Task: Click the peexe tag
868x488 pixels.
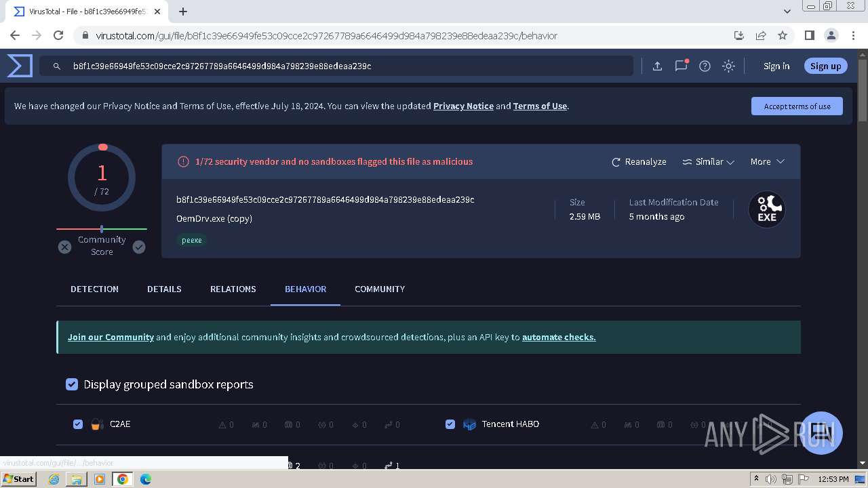Action: click(x=192, y=240)
